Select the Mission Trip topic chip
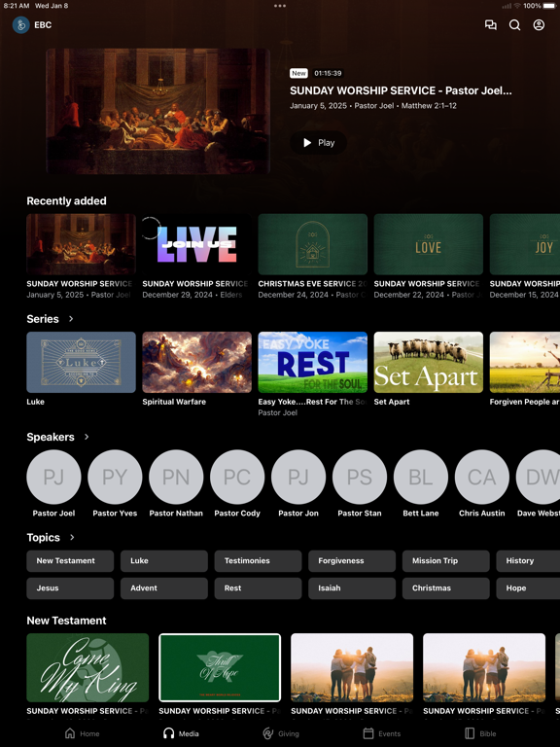Viewport: 560px width, 747px height. coord(445,560)
